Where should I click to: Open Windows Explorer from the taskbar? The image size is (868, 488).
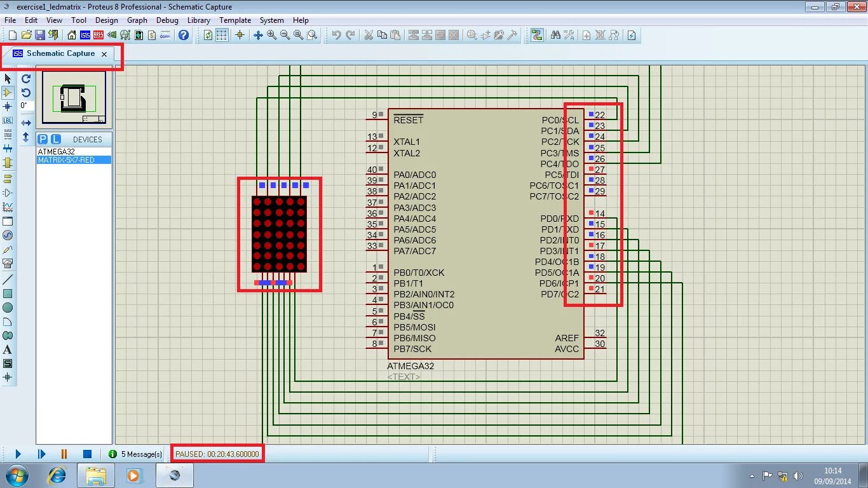[95, 475]
